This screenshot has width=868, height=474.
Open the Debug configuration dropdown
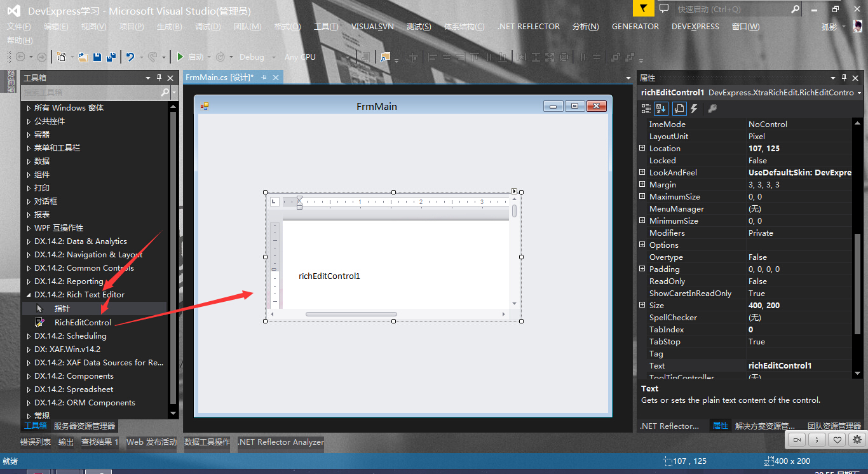274,57
